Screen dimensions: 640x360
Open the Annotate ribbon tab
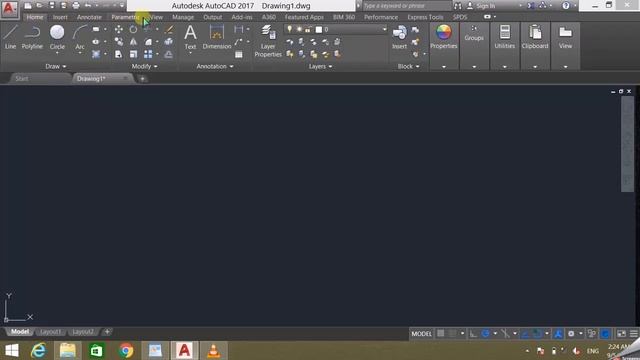pos(89,17)
